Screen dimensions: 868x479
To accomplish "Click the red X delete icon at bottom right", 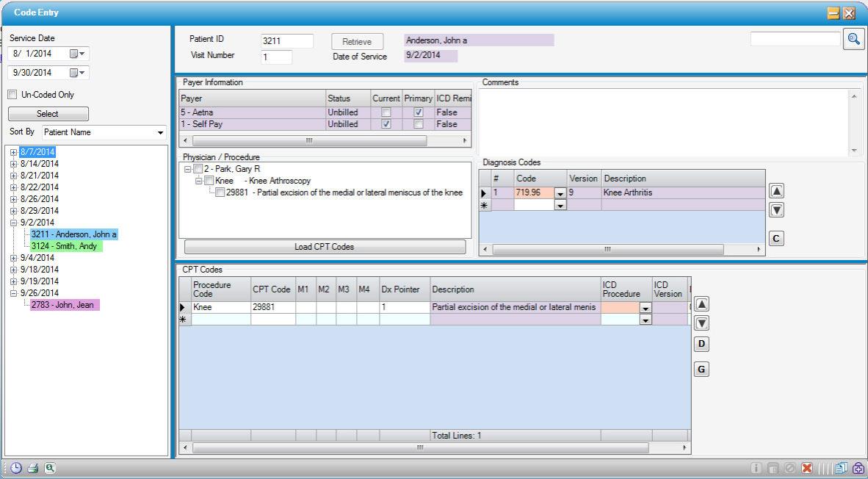I will [x=806, y=467].
